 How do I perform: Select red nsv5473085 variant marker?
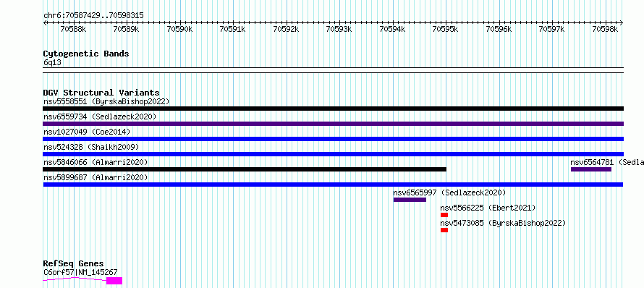pyautogui.click(x=444, y=230)
